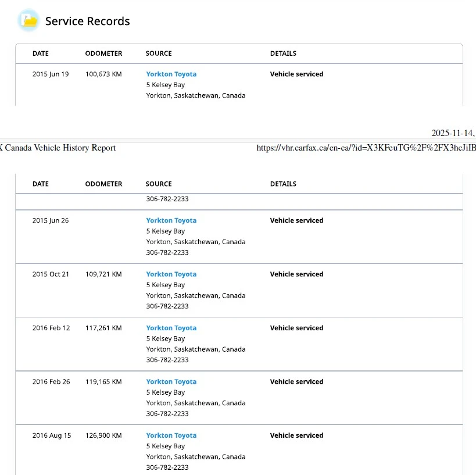Click the 100,673 KM odometer value
The width and height of the screenshot is (476, 475).
tap(103, 74)
